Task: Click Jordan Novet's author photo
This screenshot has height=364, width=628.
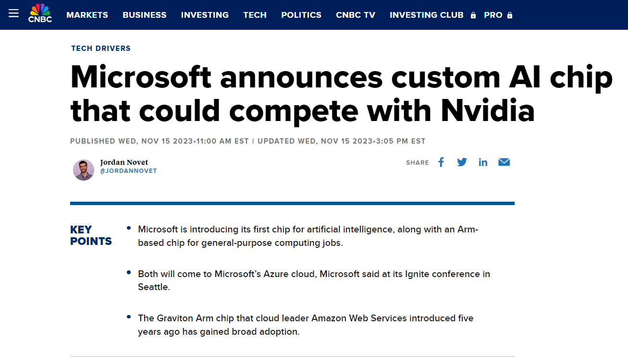Action: coord(84,170)
